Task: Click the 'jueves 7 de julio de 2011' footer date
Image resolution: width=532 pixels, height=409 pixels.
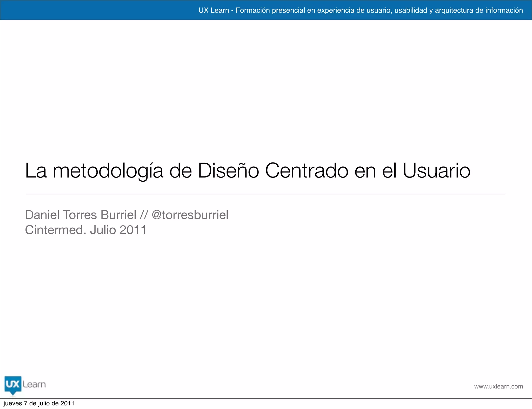Action: point(39,404)
